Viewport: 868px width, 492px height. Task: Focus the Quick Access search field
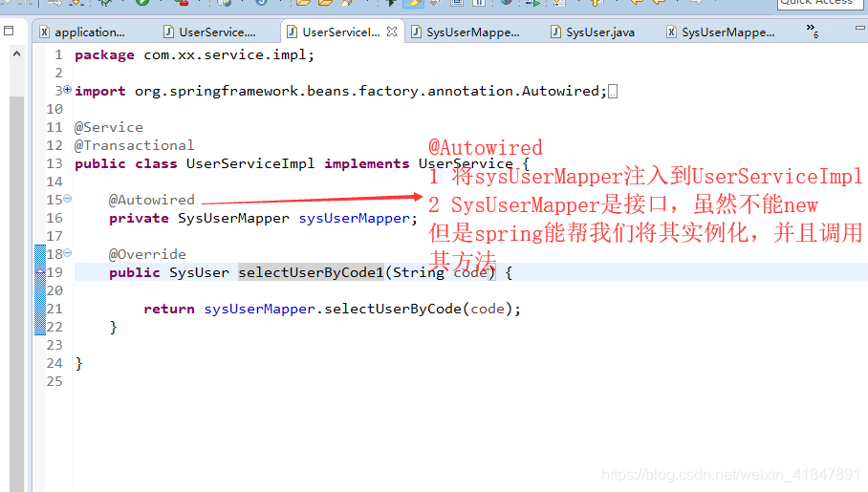click(x=818, y=3)
